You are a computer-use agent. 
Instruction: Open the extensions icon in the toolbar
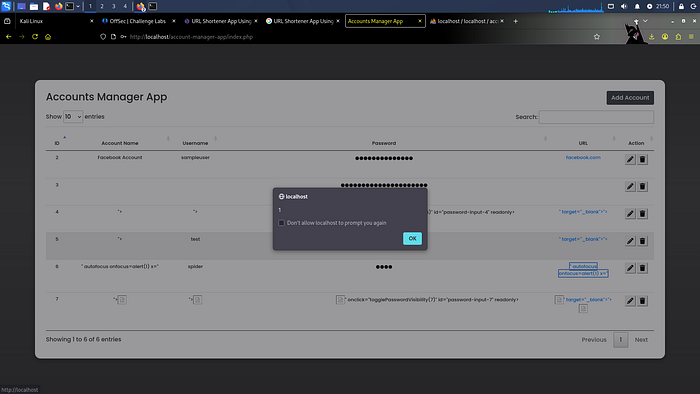tap(678, 37)
